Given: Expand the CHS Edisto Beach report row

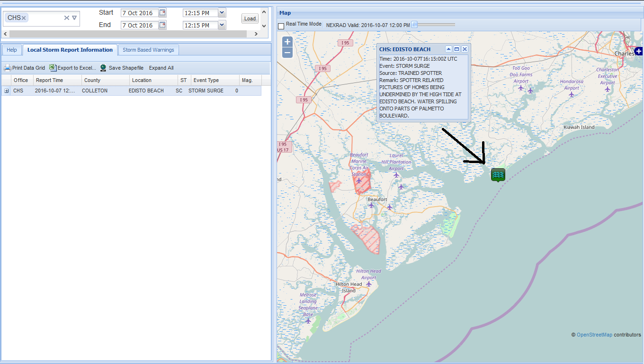Looking at the screenshot, I should pyautogui.click(x=6, y=91).
